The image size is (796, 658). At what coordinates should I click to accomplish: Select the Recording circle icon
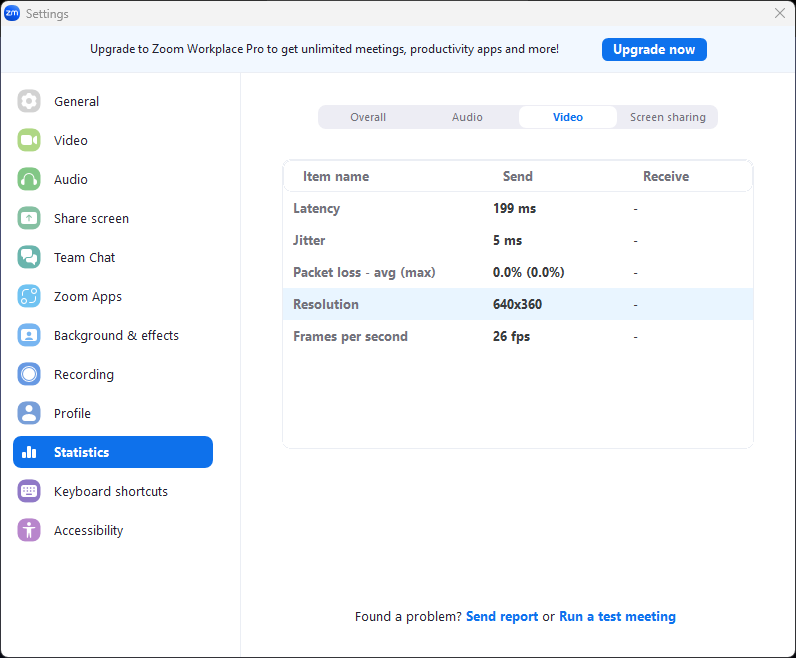tap(29, 374)
